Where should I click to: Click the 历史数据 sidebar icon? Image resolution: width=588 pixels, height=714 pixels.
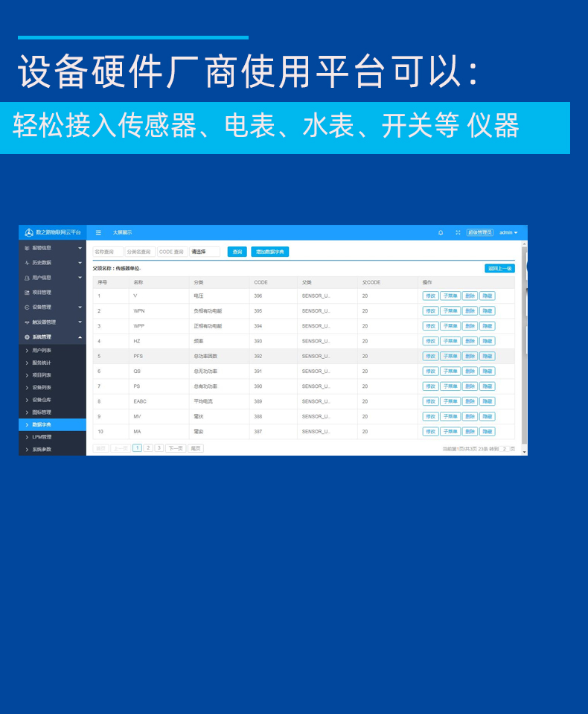click(27, 263)
